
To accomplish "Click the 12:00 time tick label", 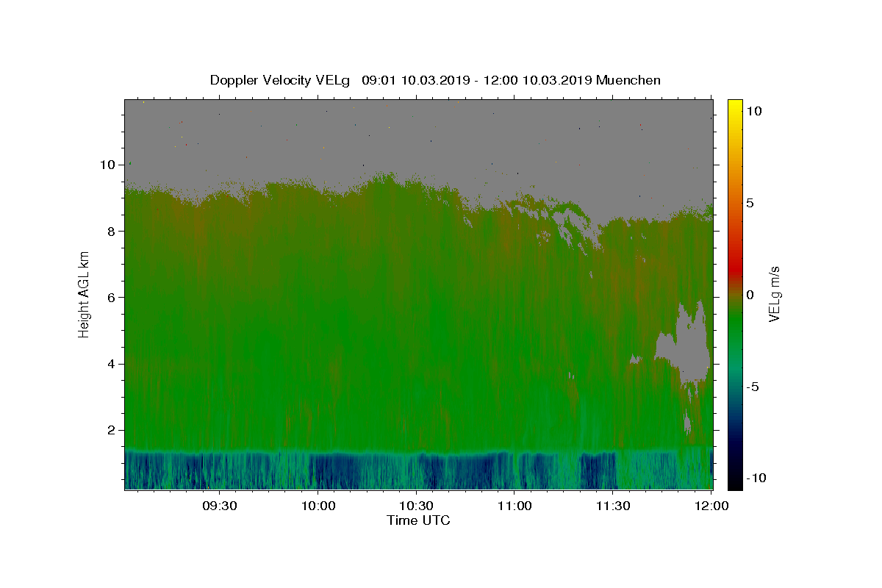I will tap(711, 506).
